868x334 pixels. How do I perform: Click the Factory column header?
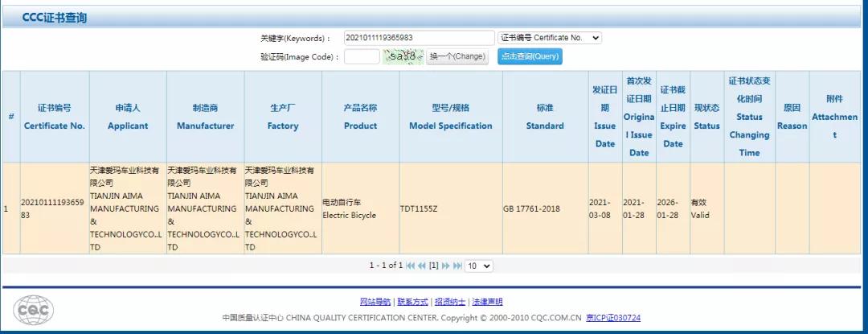click(283, 117)
